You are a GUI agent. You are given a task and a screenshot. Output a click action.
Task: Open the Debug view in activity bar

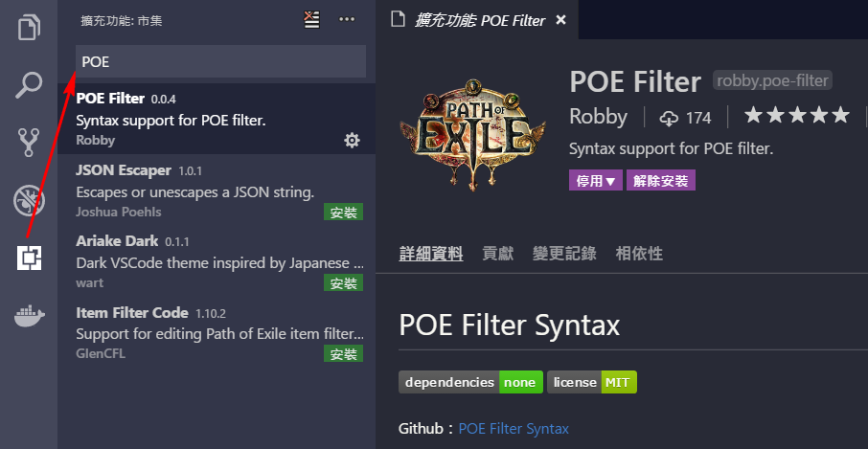(29, 200)
